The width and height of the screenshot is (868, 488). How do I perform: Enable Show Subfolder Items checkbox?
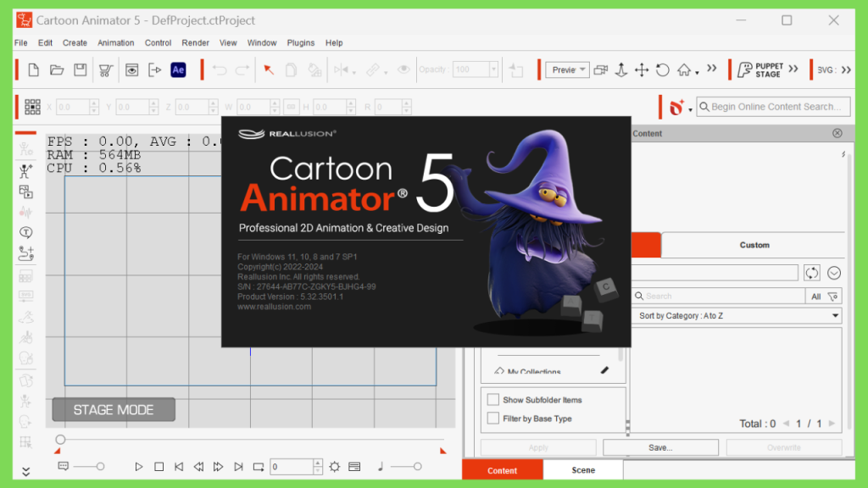pyautogui.click(x=492, y=400)
